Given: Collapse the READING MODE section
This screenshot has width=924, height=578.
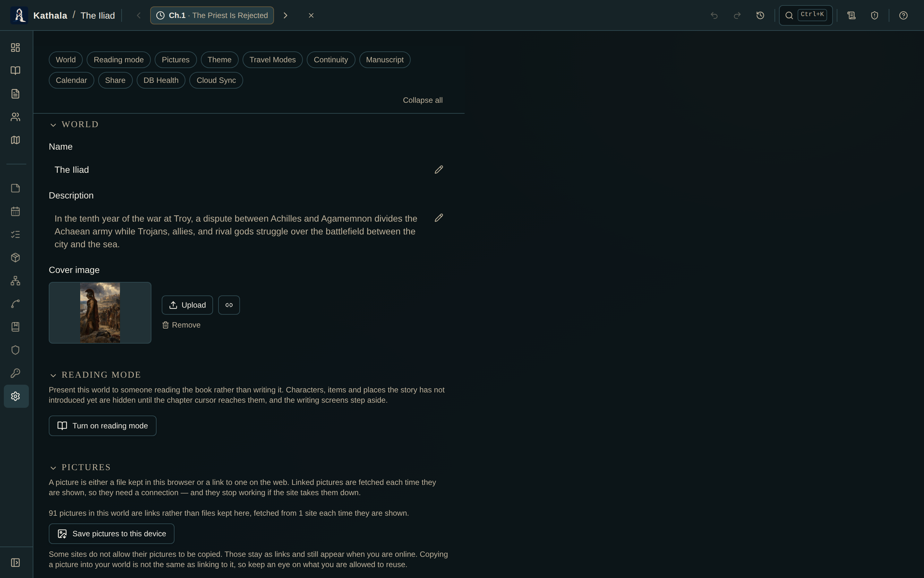Looking at the screenshot, I should coord(96,375).
